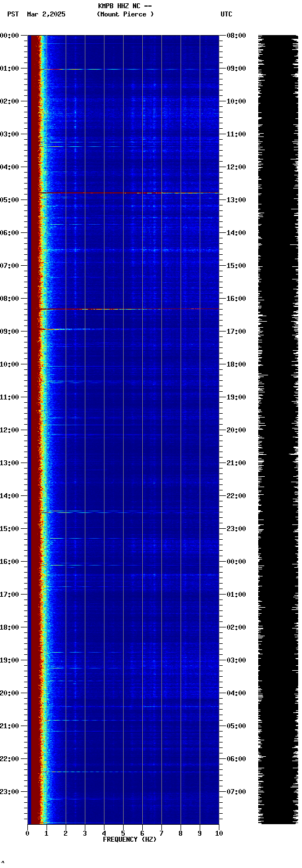The image size is (302, 868).
Task: Click the UTC '12:00' time label
Action: click(236, 167)
